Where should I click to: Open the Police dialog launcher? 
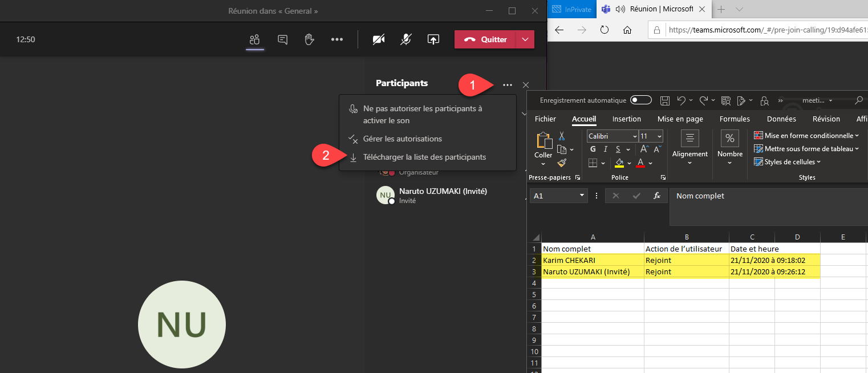click(663, 178)
